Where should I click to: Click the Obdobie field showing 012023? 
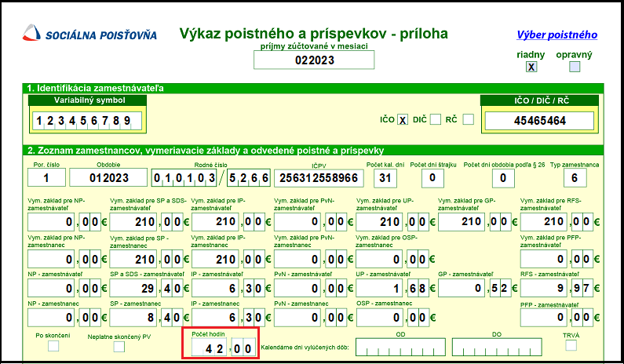click(x=108, y=178)
